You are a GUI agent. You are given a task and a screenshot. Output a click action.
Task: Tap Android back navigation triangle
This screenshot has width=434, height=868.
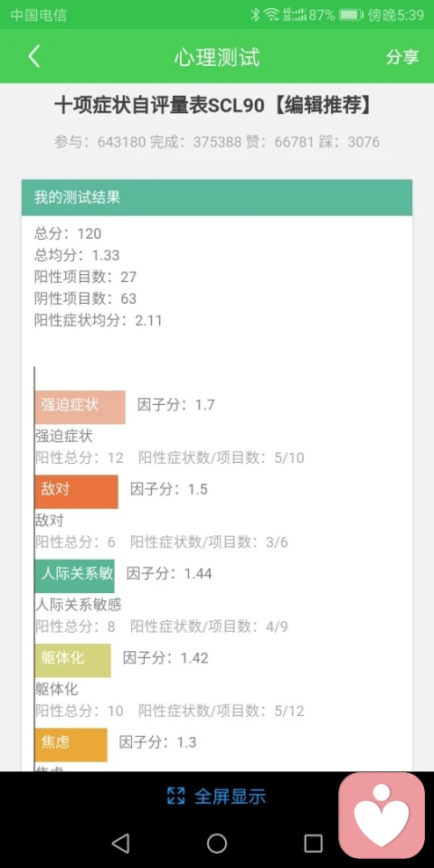pyautogui.click(x=120, y=843)
